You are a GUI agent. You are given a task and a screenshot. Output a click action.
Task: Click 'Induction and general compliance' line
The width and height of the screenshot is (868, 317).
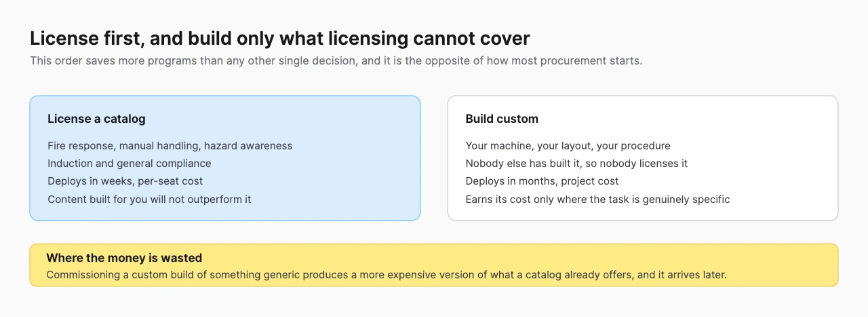click(130, 164)
